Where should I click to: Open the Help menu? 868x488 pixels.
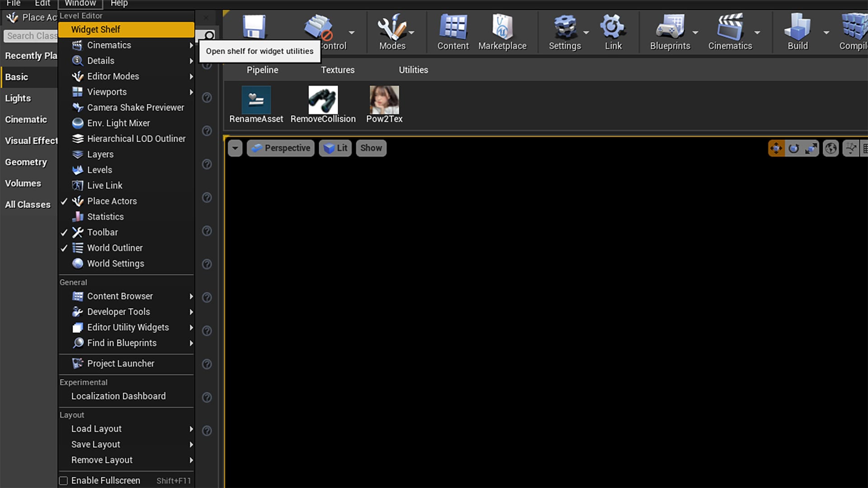[119, 3]
